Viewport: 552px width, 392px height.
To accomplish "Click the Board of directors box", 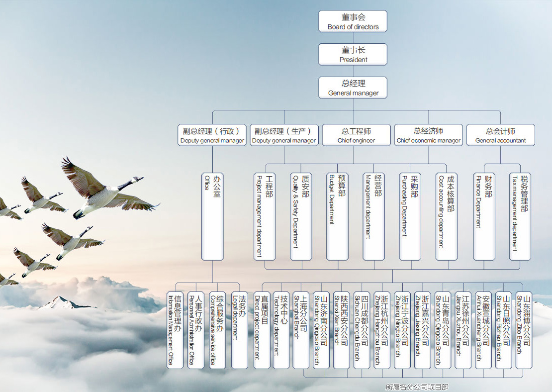I will click(353, 21).
